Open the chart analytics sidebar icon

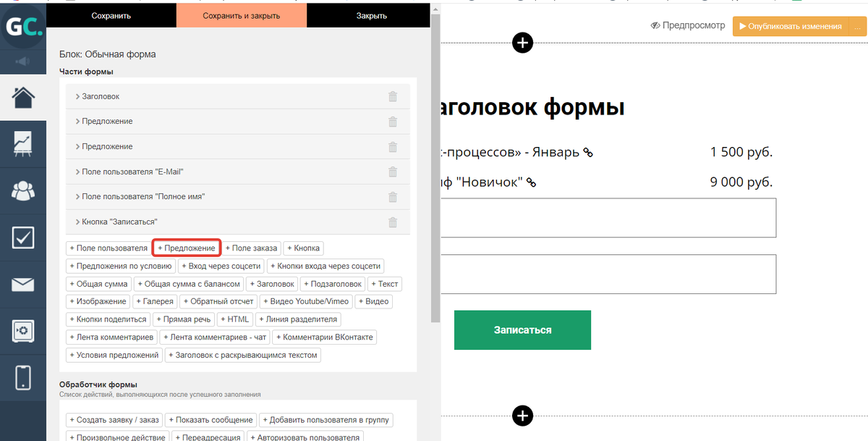tap(23, 143)
